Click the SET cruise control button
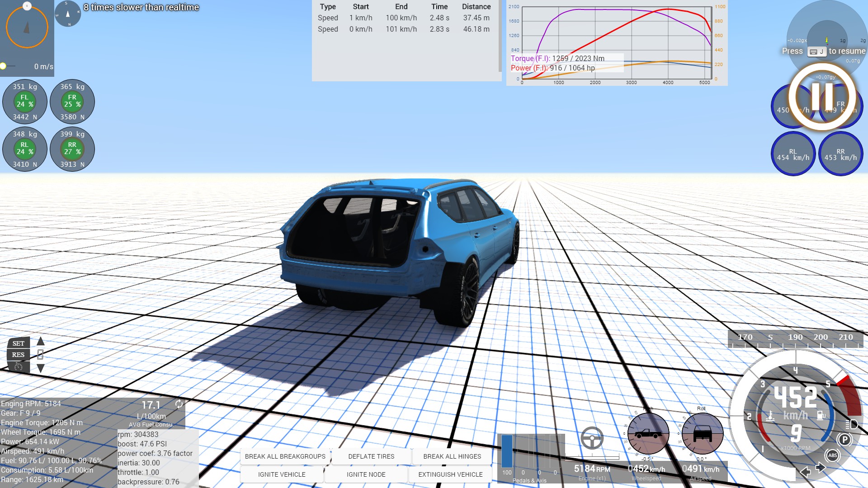Image resolution: width=868 pixels, height=488 pixels. click(x=19, y=343)
